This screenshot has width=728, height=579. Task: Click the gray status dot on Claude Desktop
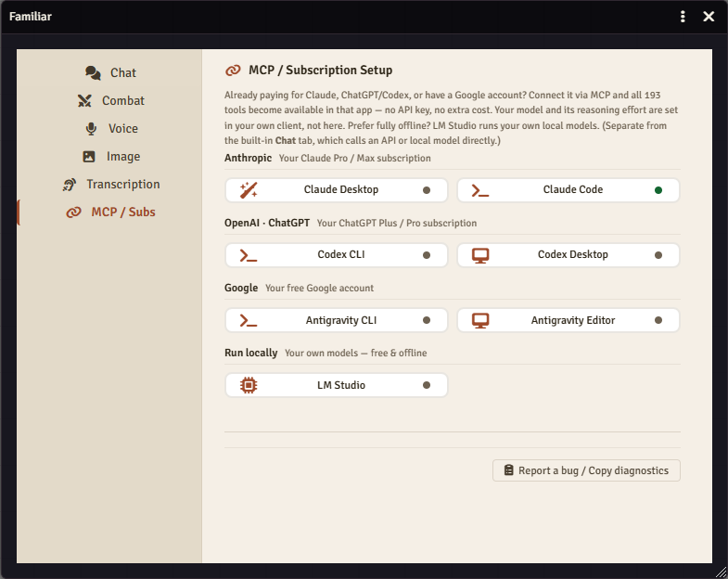(427, 190)
